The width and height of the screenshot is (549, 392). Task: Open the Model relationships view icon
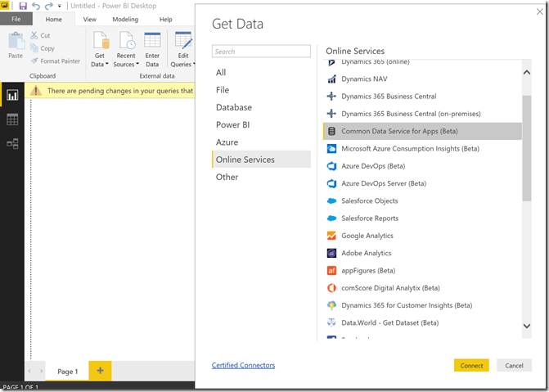(x=12, y=144)
